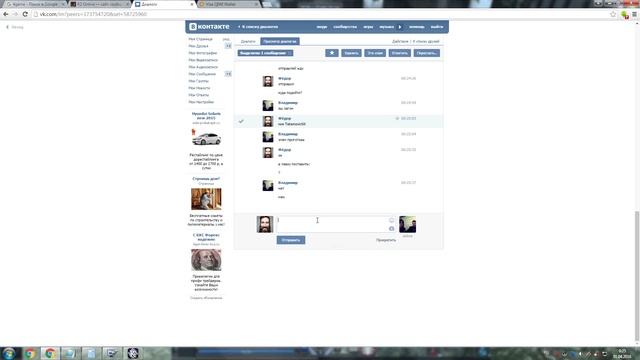
Task: Open the dollar-bill Forex advertisement image
Action: [x=206, y=260]
